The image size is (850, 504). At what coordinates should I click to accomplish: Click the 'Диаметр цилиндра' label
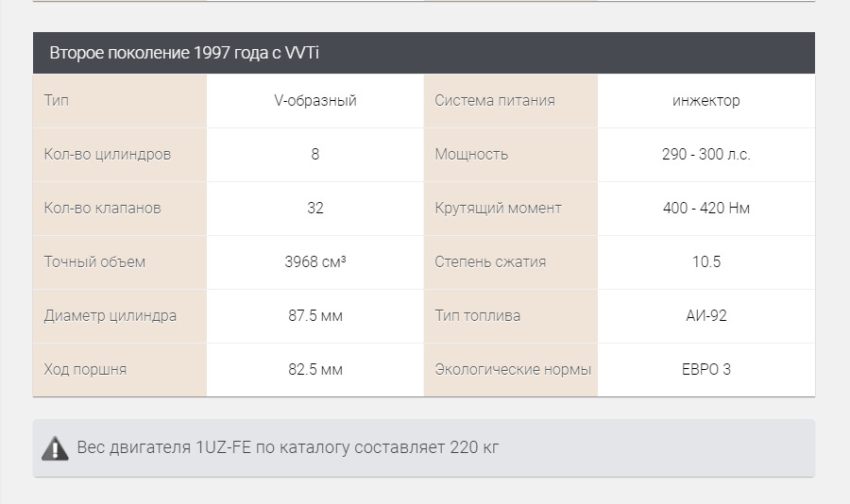point(110,316)
